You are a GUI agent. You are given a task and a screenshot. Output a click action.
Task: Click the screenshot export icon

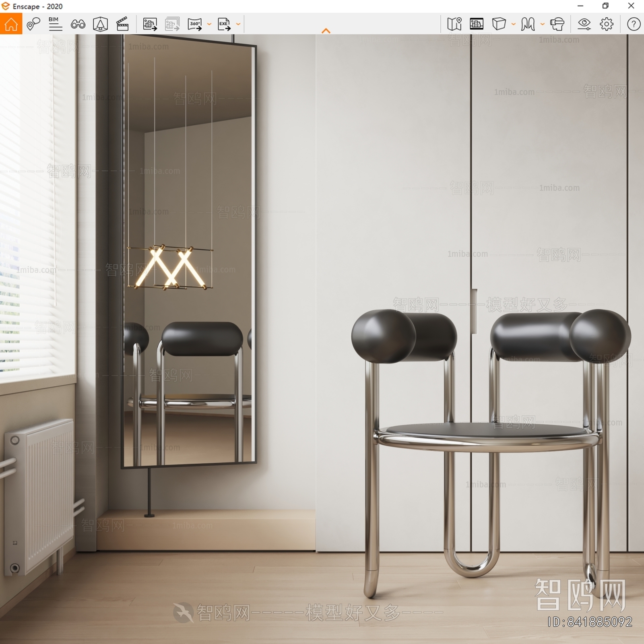[150, 24]
